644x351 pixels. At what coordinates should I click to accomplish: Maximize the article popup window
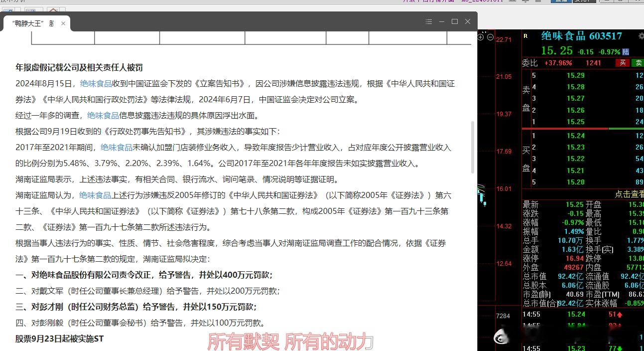pyautogui.click(x=455, y=21)
